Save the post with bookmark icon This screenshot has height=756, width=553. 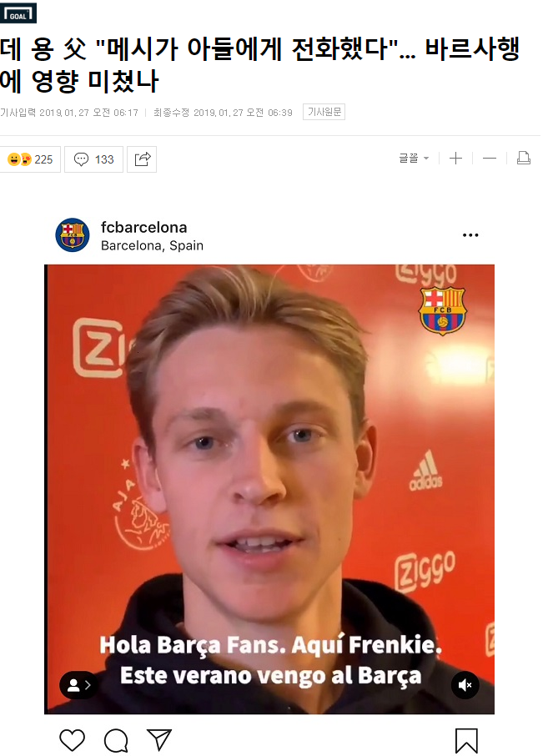(x=466, y=741)
